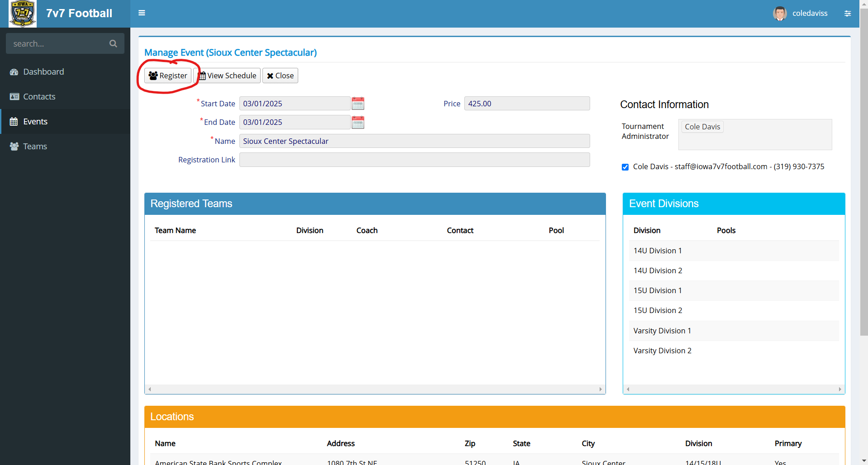This screenshot has width=868, height=465.
Task: Click into the Registration Link field
Action: pyautogui.click(x=414, y=160)
